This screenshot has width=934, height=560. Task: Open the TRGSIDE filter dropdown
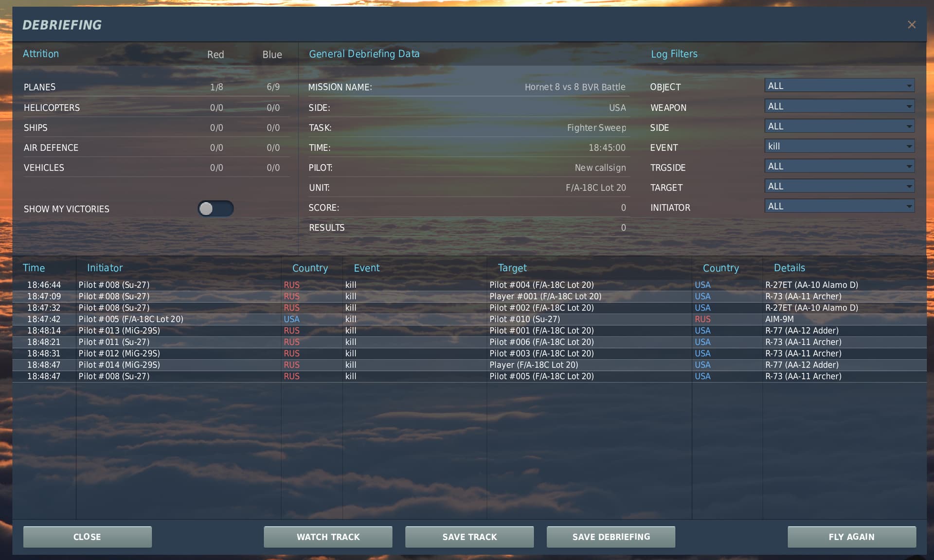839,166
